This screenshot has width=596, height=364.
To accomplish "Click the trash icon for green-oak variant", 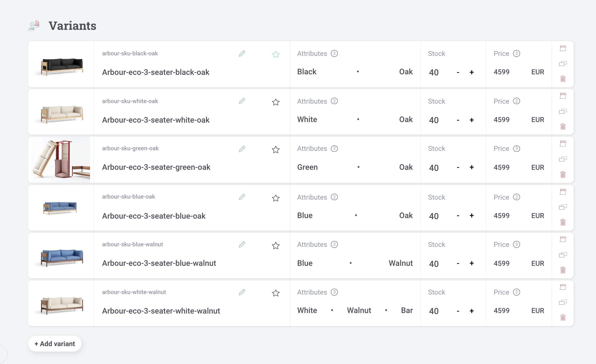I will (563, 174).
